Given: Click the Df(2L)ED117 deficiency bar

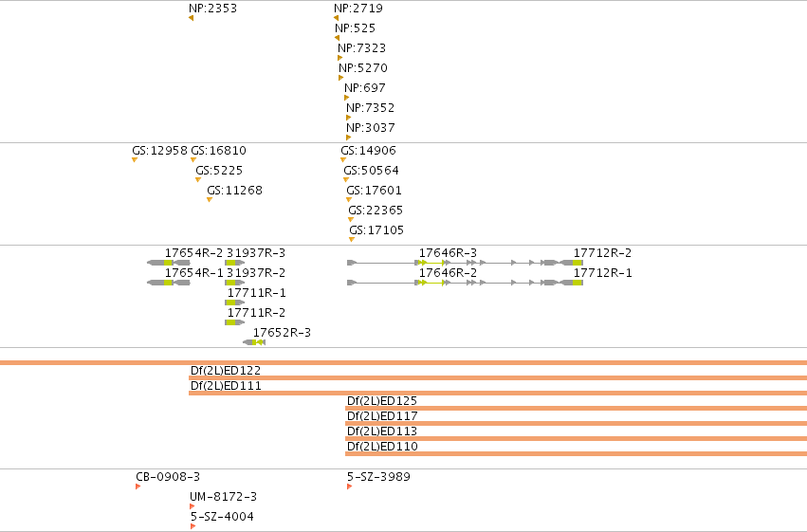Looking at the screenshot, I should coord(576,424).
